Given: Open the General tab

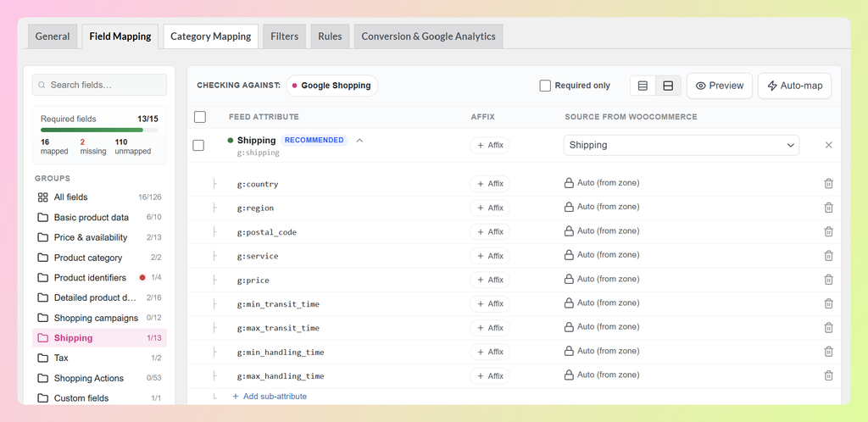Looking at the screenshot, I should [x=53, y=36].
